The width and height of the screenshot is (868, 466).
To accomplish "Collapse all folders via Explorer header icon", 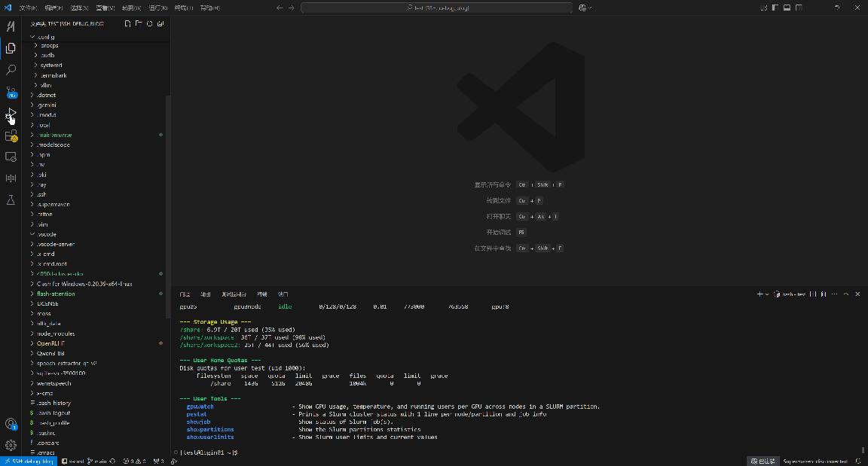I will [x=160, y=23].
